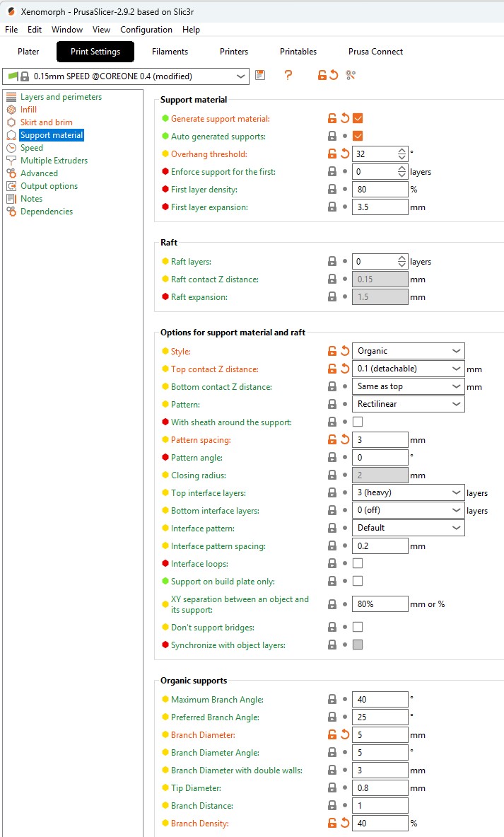Click the save preset floppy disk icon

pos(260,75)
